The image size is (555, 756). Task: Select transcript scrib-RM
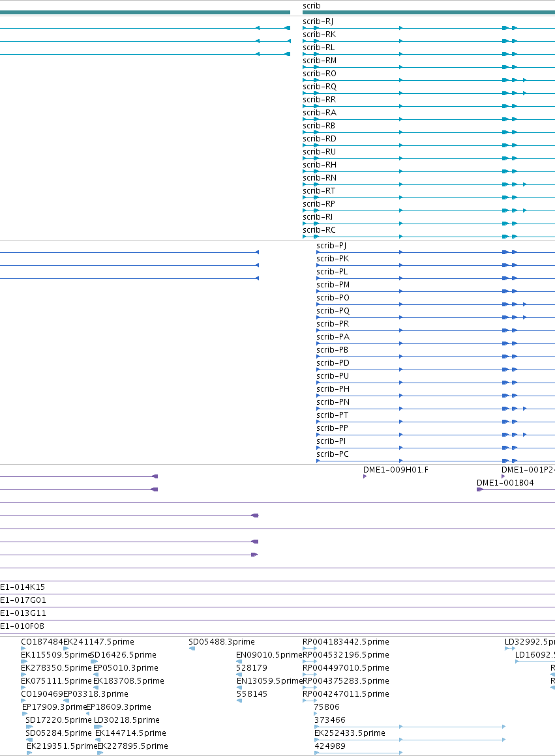click(320, 60)
